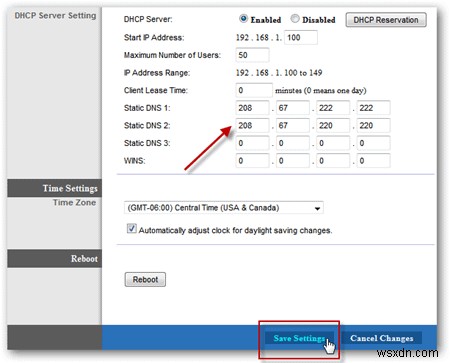
Task: Click Static DNS 2 second octet field
Action: [x=293, y=126]
